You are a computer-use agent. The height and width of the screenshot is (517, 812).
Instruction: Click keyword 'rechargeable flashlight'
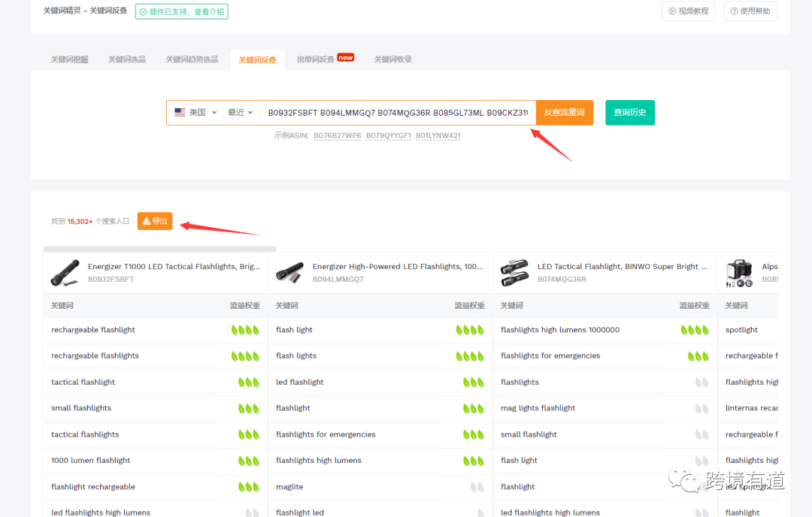tap(93, 330)
